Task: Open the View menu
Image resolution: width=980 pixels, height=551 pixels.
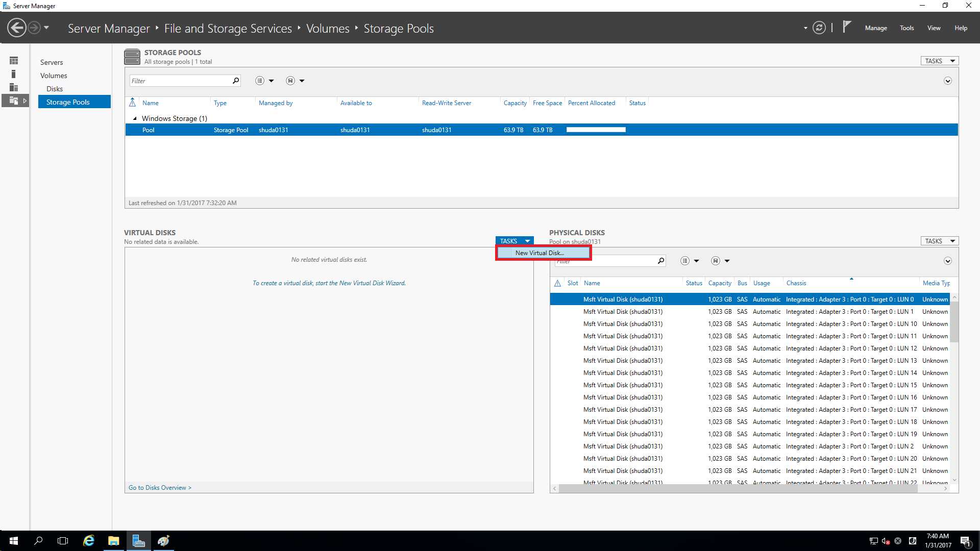Action: (934, 28)
